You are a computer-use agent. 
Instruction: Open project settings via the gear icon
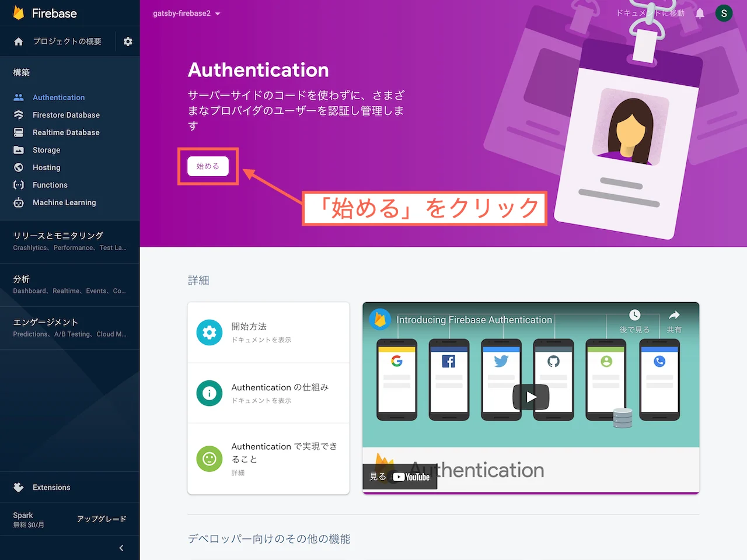[128, 41]
